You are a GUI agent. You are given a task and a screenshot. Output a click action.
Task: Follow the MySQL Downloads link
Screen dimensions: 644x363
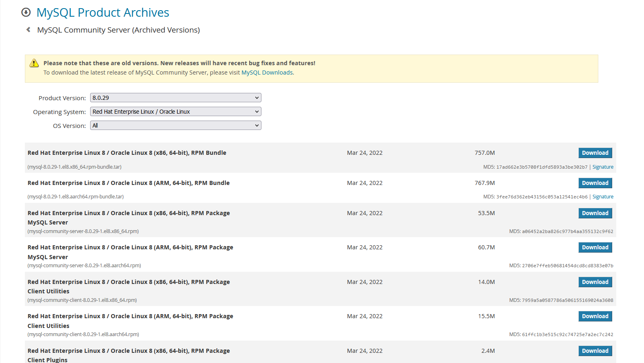click(x=267, y=73)
